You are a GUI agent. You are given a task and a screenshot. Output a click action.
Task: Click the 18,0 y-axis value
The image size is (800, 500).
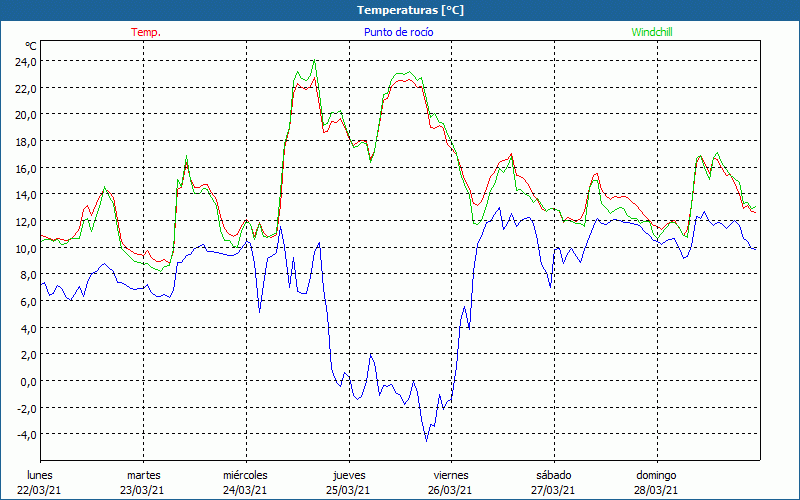point(25,141)
